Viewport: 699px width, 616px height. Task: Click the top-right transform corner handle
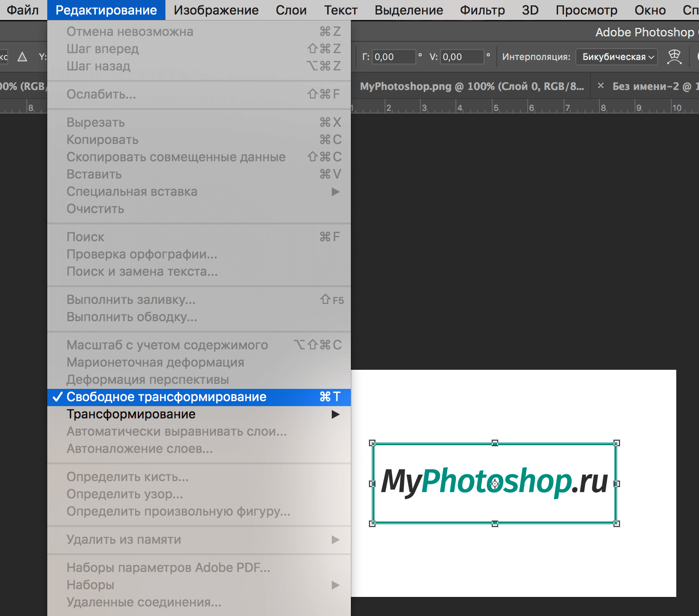point(617,443)
